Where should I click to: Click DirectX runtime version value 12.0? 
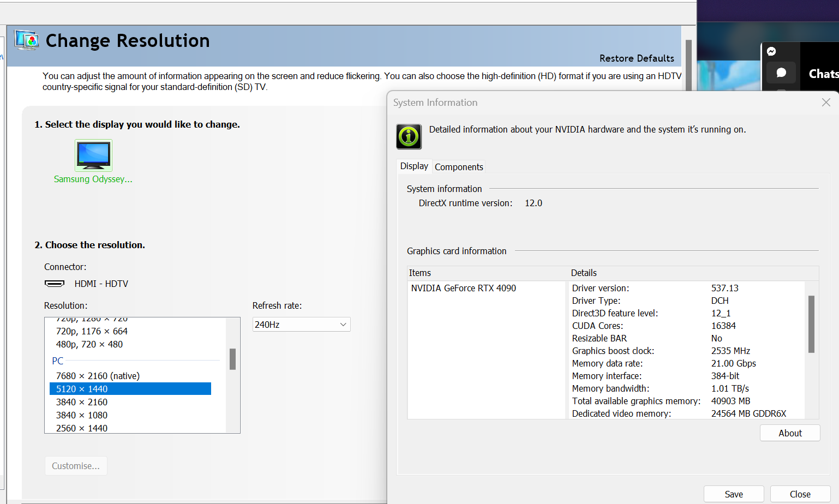click(x=534, y=203)
